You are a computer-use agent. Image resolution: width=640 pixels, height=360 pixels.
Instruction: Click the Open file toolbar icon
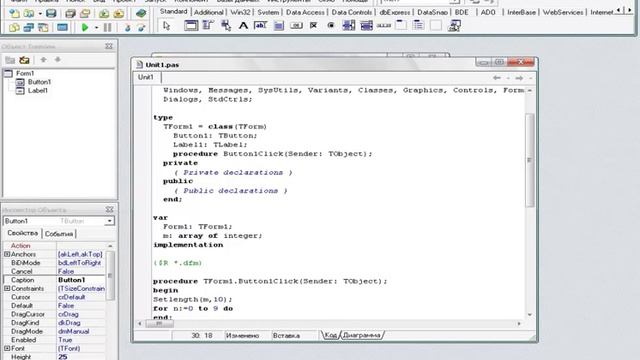coord(29,13)
